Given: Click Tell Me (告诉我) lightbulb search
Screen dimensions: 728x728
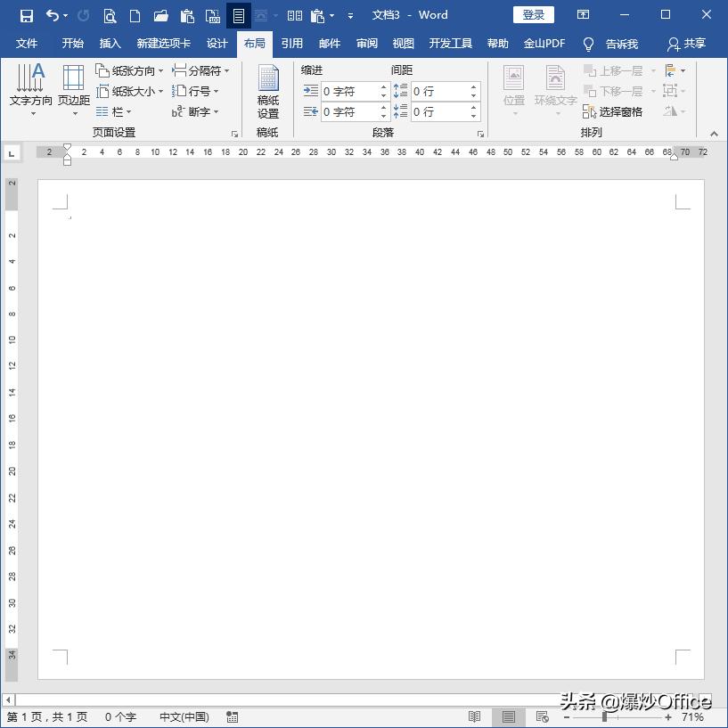Looking at the screenshot, I should coord(610,44).
